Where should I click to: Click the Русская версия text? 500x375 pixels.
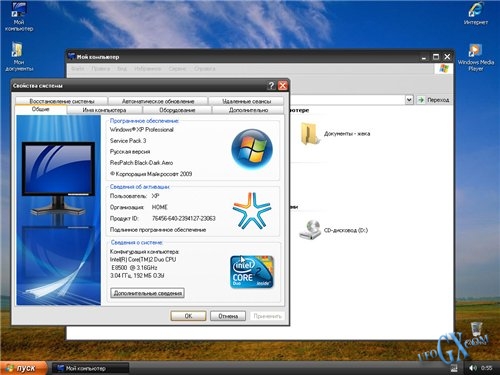point(130,152)
